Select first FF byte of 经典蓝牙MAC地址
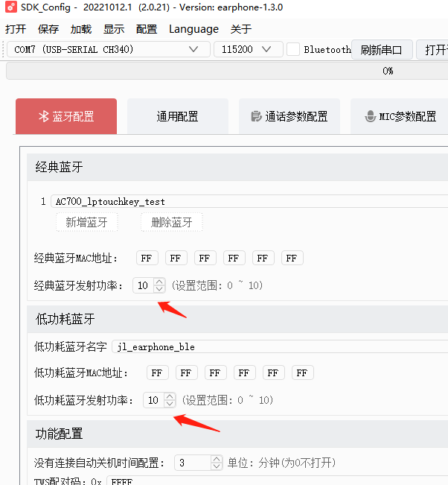 (147, 258)
